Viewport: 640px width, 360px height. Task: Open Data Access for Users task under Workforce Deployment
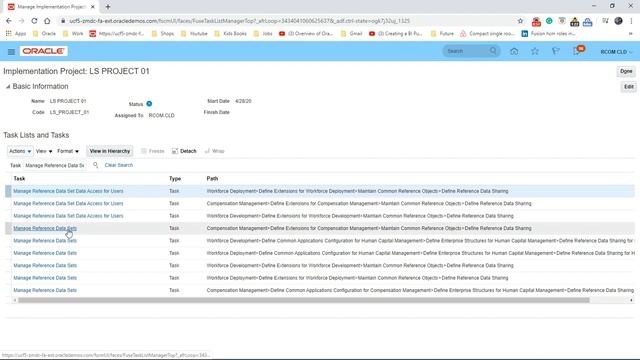[x=68, y=191]
